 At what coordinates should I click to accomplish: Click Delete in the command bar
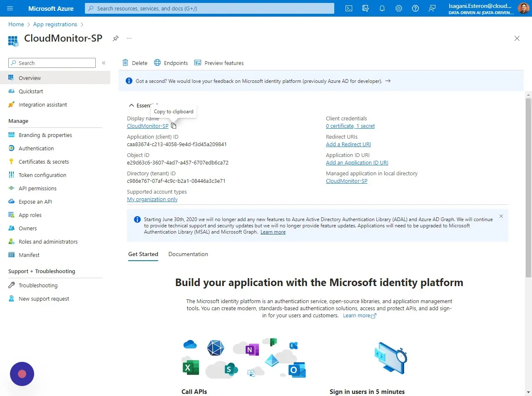135,63
